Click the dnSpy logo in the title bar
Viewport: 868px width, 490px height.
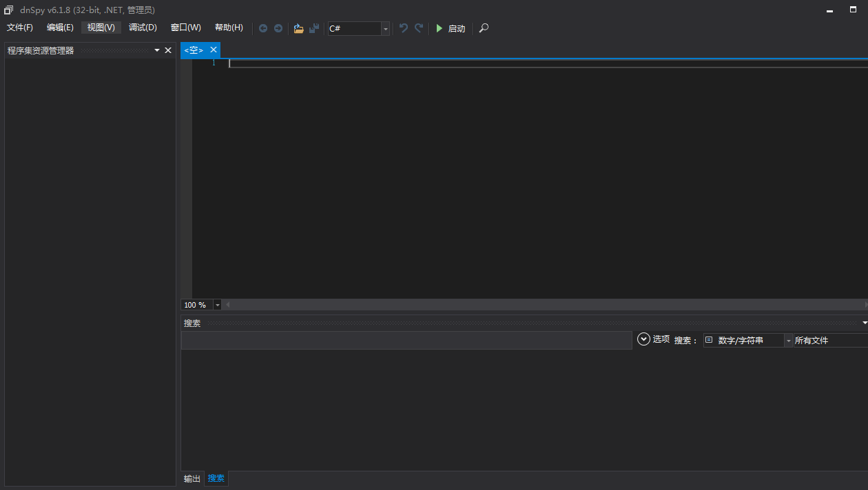(x=8, y=10)
